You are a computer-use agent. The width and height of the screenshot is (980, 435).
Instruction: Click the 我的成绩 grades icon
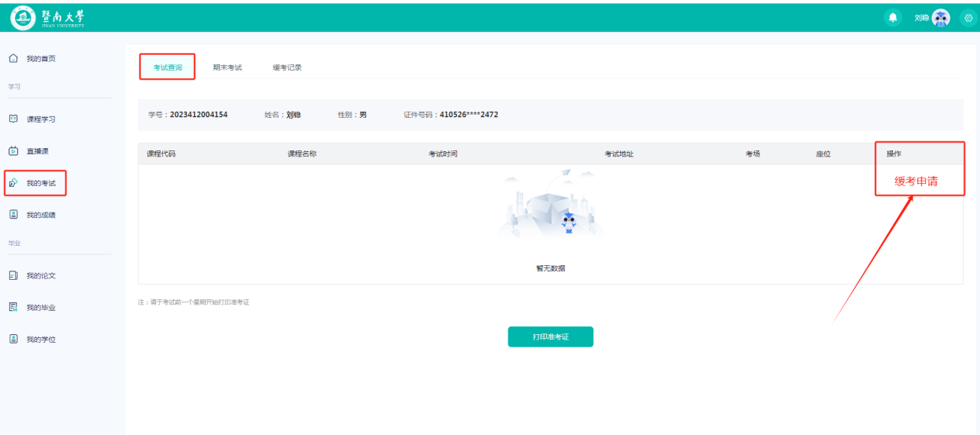tap(13, 215)
